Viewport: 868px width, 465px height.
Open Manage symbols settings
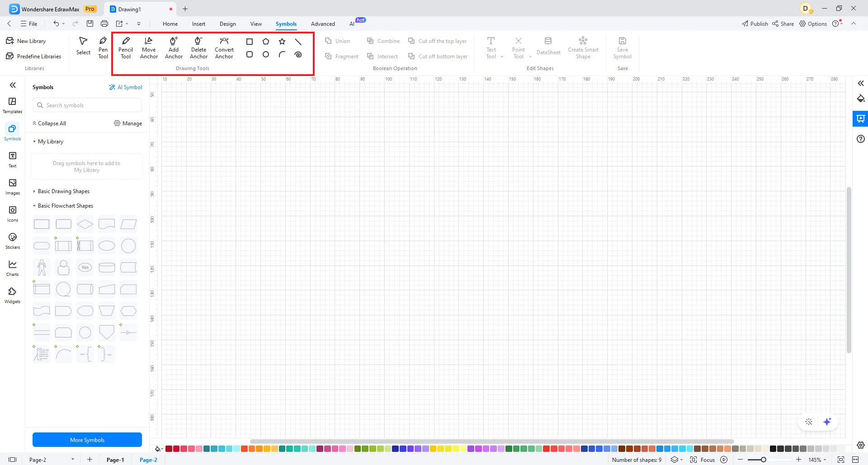128,123
